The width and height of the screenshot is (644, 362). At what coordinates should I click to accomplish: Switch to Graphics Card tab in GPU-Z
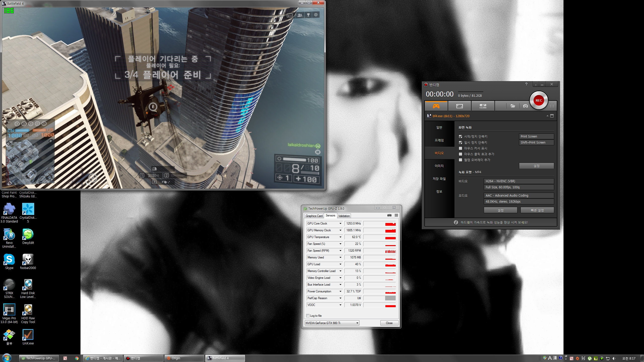(314, 216)
